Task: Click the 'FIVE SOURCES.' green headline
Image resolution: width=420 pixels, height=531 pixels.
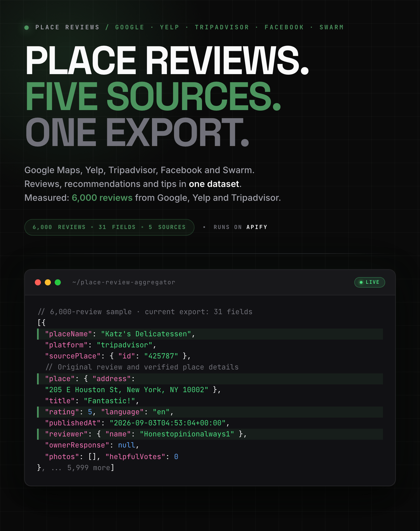Action: pyautogui.click(x=153, y=96)
